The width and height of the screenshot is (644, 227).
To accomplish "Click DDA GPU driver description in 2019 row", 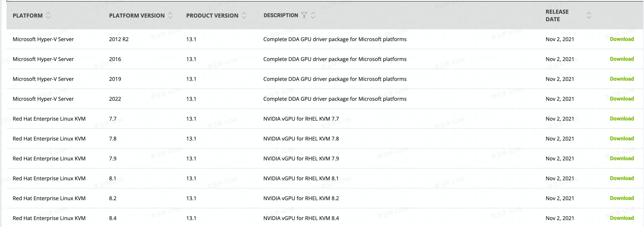I will tap(335, 79).
